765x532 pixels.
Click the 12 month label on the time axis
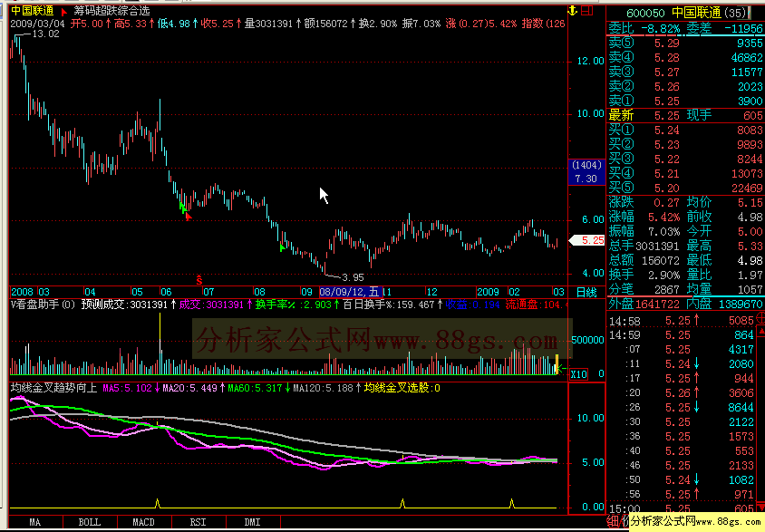(x=431, y=292)
